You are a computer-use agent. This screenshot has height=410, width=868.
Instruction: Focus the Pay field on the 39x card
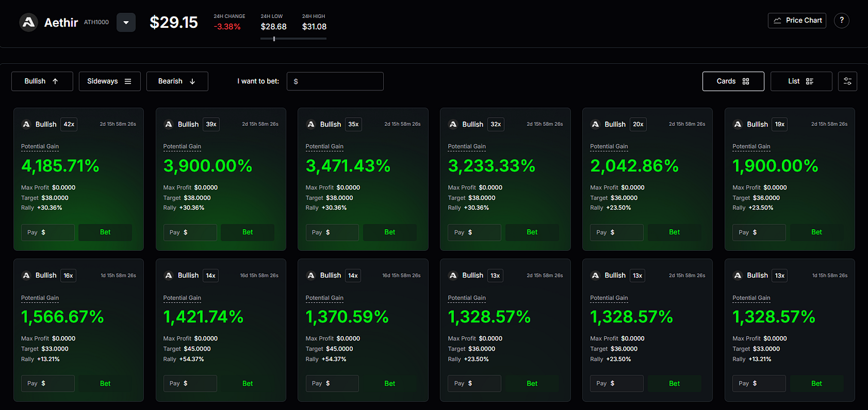tap(190, 232)
